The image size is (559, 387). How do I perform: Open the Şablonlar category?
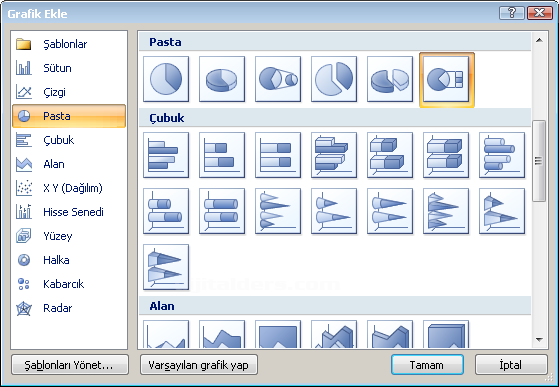[x=69, y=44]
